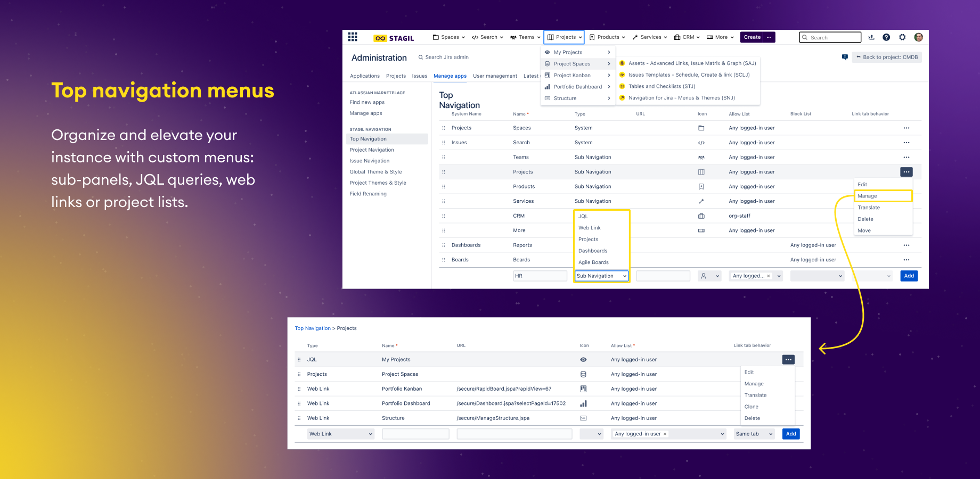Click the upload icon next to search

(871, 37)
